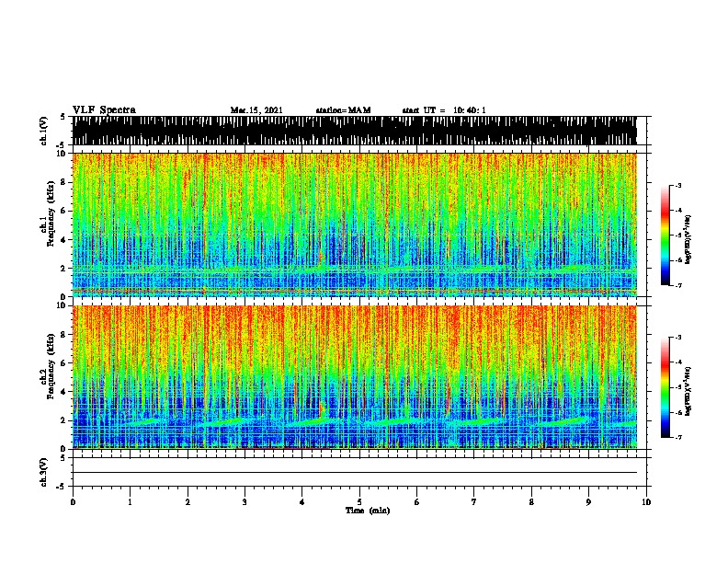The width and height of the screenshot is (728, 563).
Task: Click the ch.1 spectrogram color bar
Action: [665, 236]
